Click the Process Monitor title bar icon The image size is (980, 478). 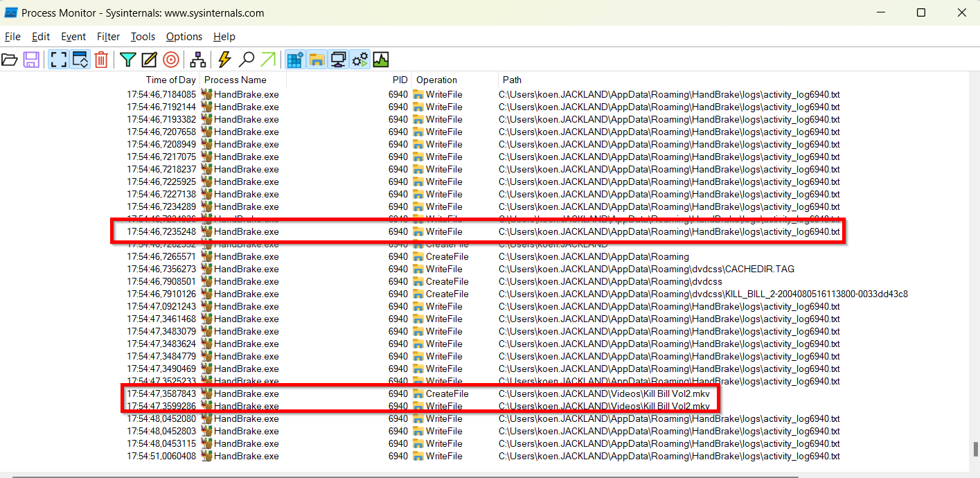(11, 12)
